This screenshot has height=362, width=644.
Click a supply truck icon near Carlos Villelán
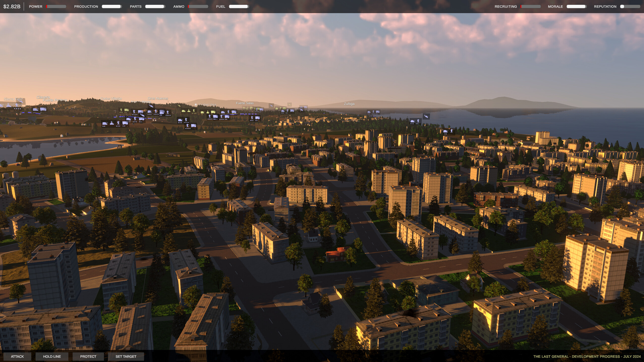[x=126, y=110]
